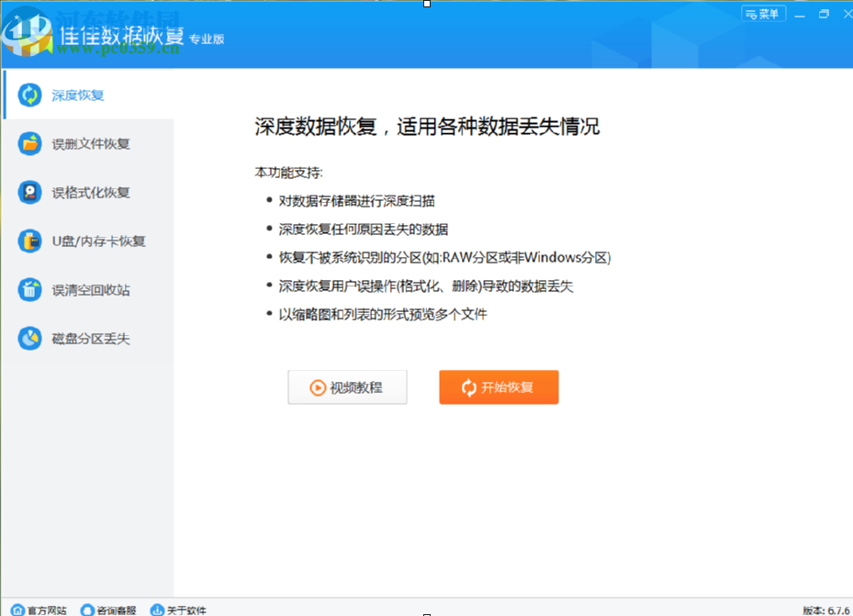Image resolution: width=853 pixels, height=616 pixels.
Task: Select the 深度恢复 circular arrow icon
Action: pos(28,95)
